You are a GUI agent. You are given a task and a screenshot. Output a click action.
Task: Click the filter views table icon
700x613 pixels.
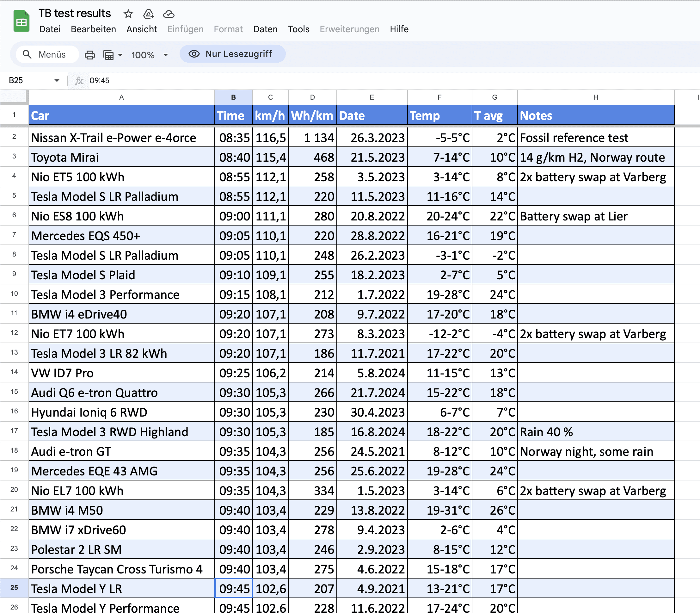coord(108,55)
